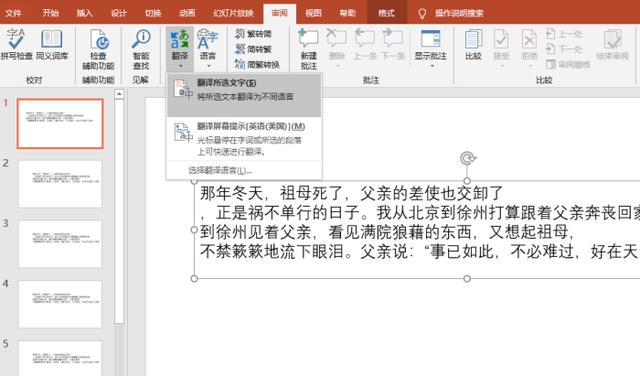Click the 拒绝 reject icon

529,40
